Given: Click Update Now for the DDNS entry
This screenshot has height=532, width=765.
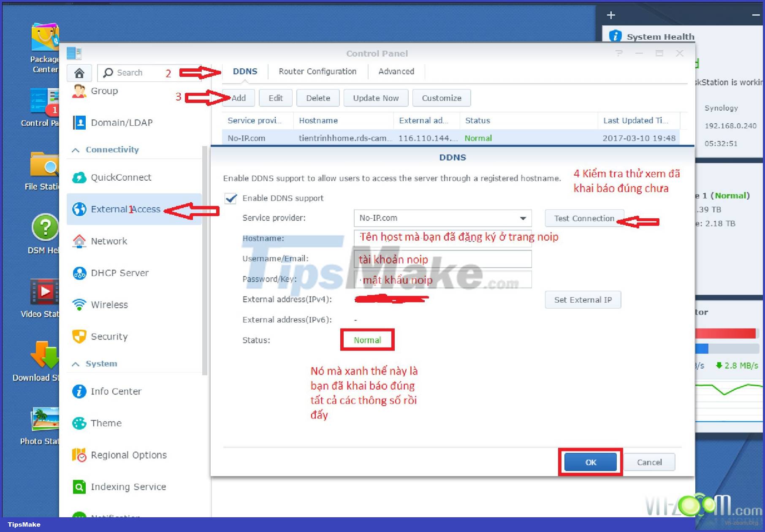Looking at the screenshot, I should click(375, 98).
